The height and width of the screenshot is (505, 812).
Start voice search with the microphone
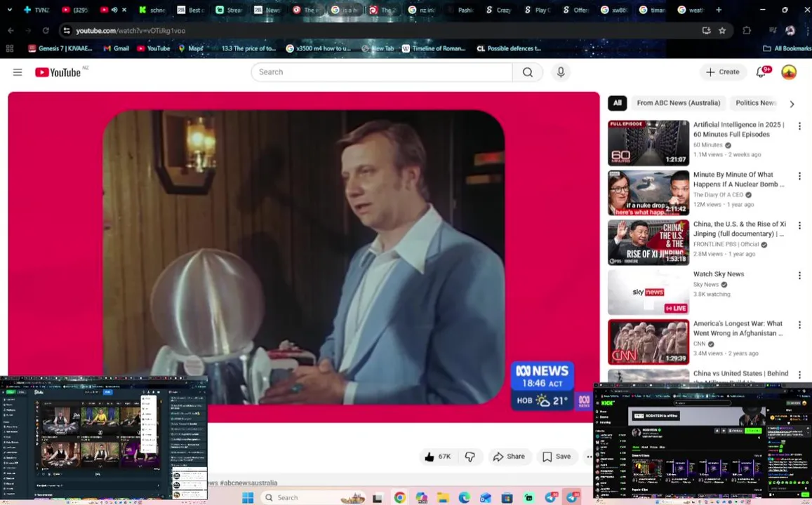point(561,72)
